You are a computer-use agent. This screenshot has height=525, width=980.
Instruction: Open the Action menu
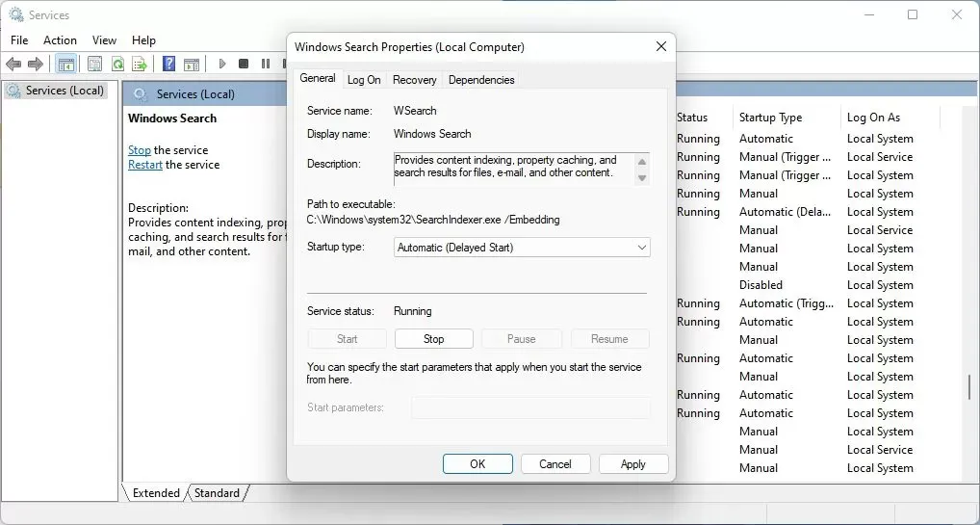[60, 40]
